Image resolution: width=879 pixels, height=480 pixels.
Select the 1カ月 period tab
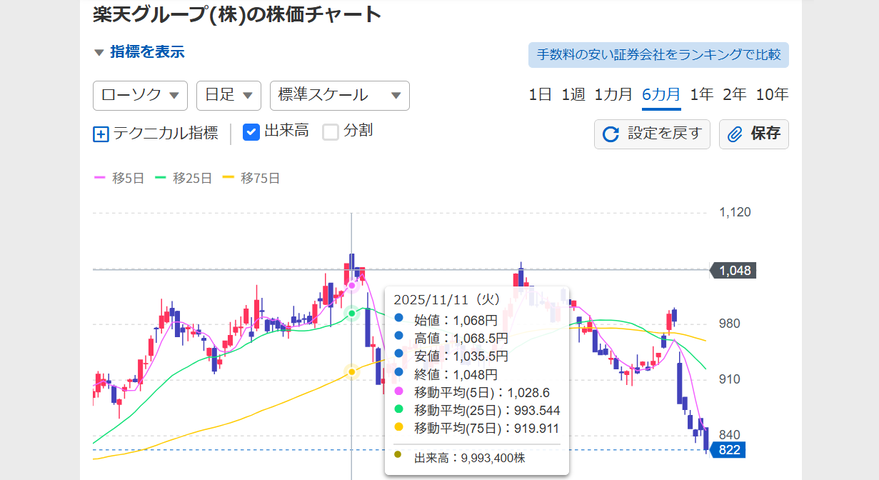pyautogui.click(x=613, y=95)
